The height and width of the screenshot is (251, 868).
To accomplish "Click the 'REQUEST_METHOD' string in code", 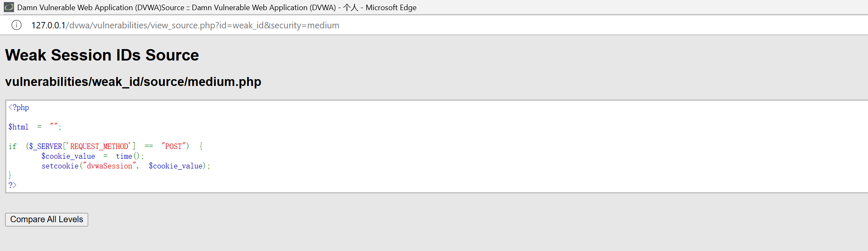I will 100,146.
